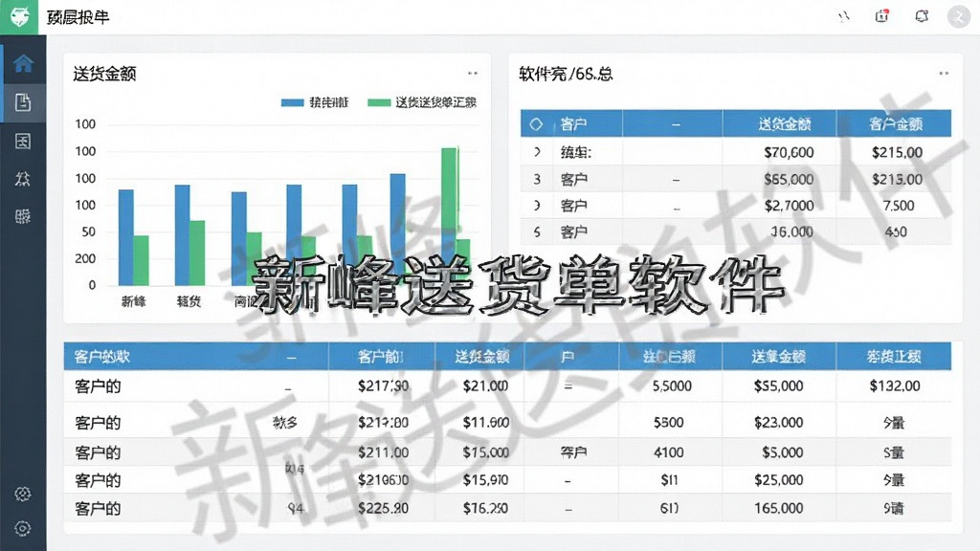Click the $65,000 cell
980x551 pixels.
789,179
